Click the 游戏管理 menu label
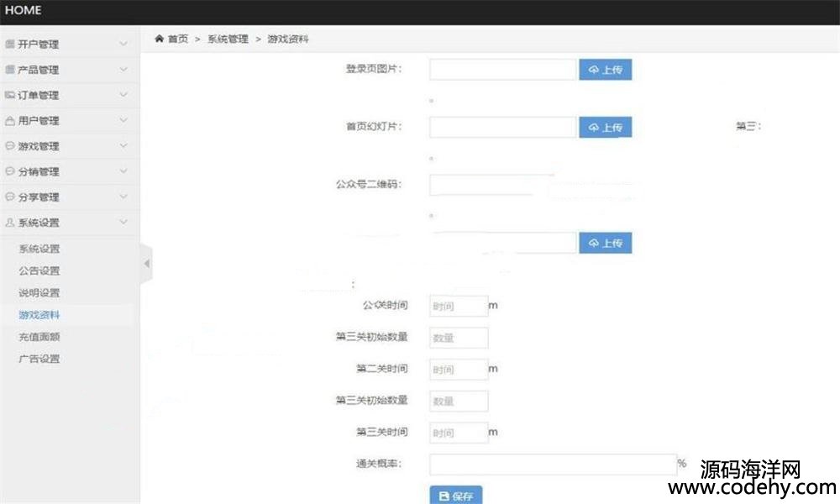840x504 pixels. 38,145
